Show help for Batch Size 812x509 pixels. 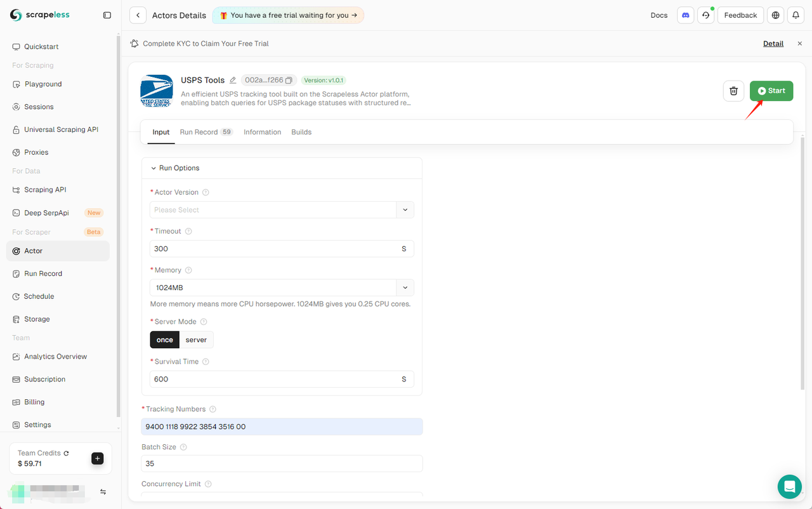[x=183, y=447]
